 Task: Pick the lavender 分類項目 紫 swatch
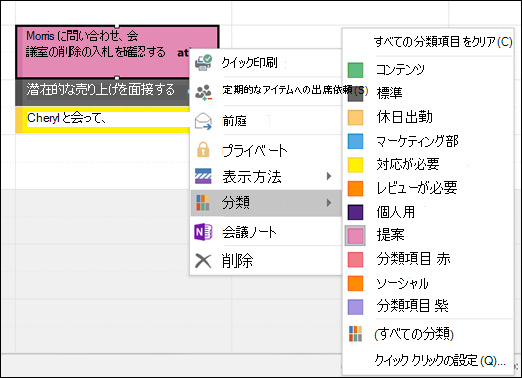click(355, 307)
